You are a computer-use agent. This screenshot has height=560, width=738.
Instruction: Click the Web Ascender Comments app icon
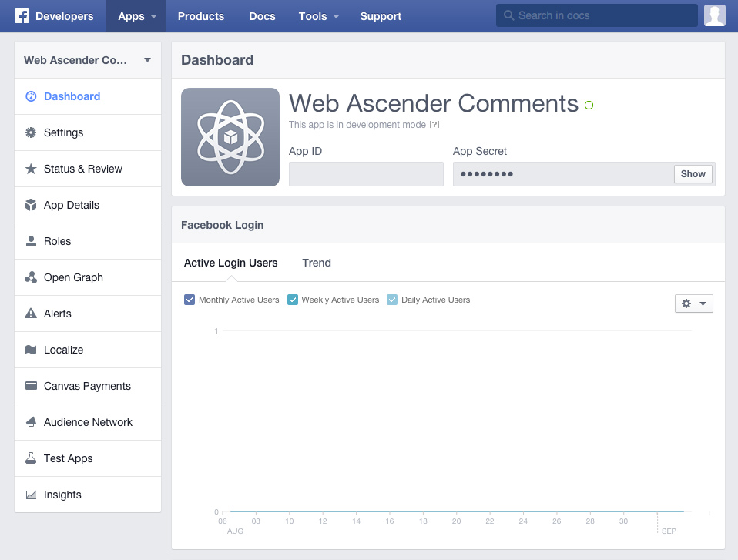230,137
